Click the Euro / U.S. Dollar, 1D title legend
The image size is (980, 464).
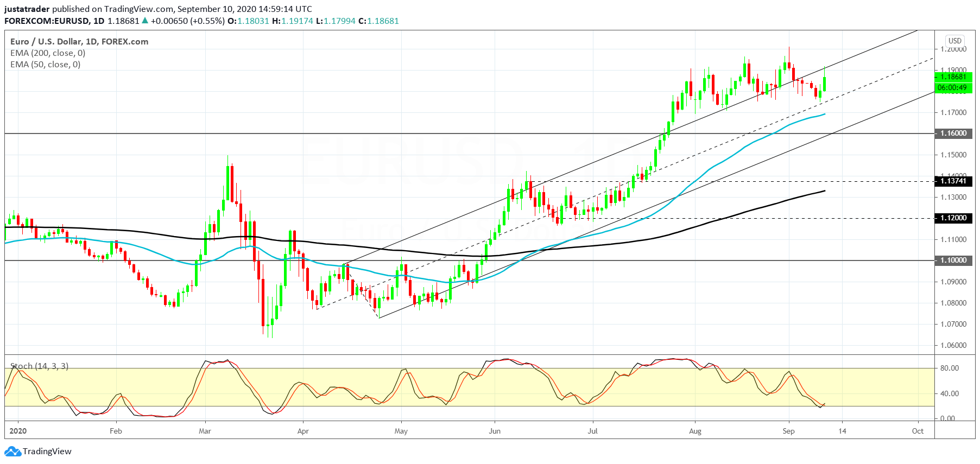(79, 41)
